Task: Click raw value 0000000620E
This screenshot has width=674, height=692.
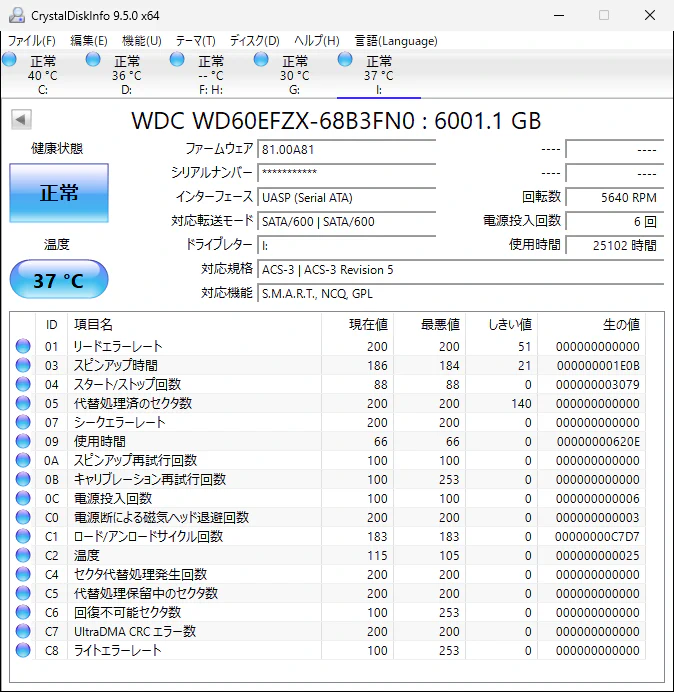Action: [598, 441]
